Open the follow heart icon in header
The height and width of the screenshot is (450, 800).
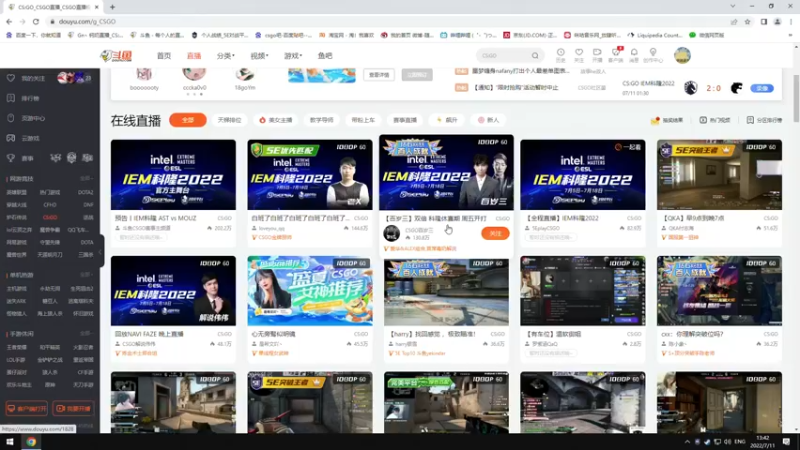coord(579,55)
